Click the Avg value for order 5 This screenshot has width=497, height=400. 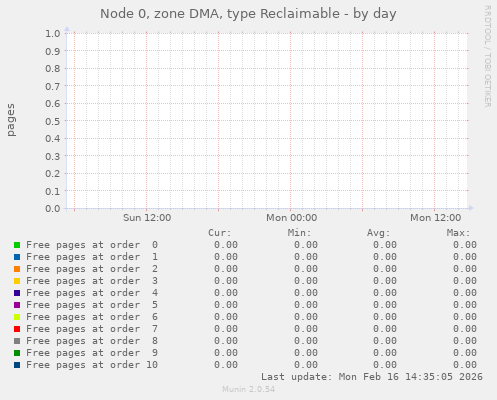385,305
